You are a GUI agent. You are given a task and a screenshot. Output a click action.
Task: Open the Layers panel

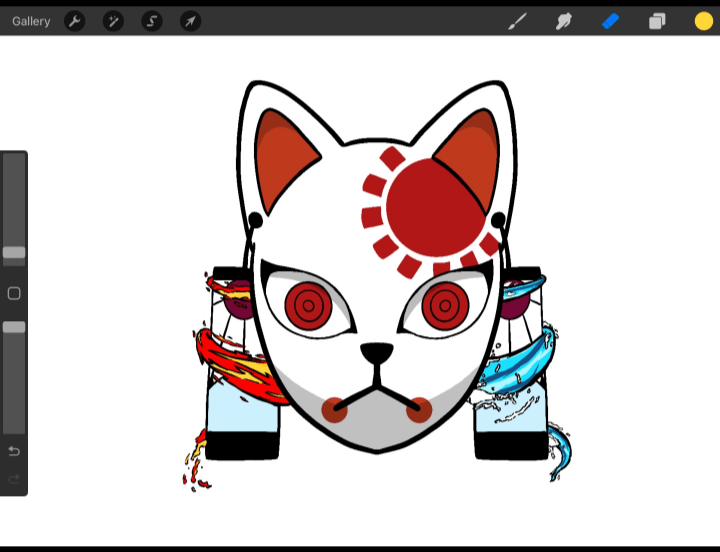click(x=657, y=21)
